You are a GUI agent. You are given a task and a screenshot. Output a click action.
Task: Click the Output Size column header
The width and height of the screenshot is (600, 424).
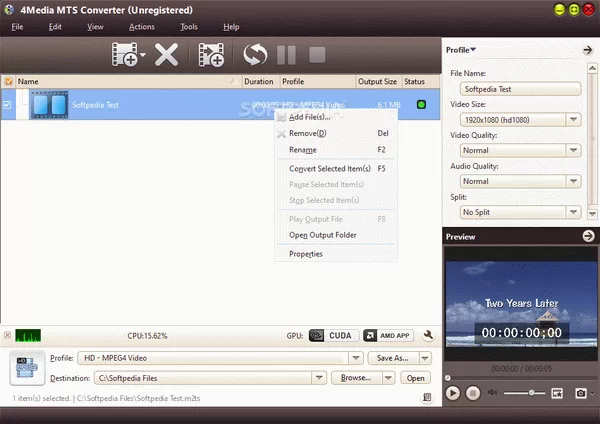[x=378, y=82]
